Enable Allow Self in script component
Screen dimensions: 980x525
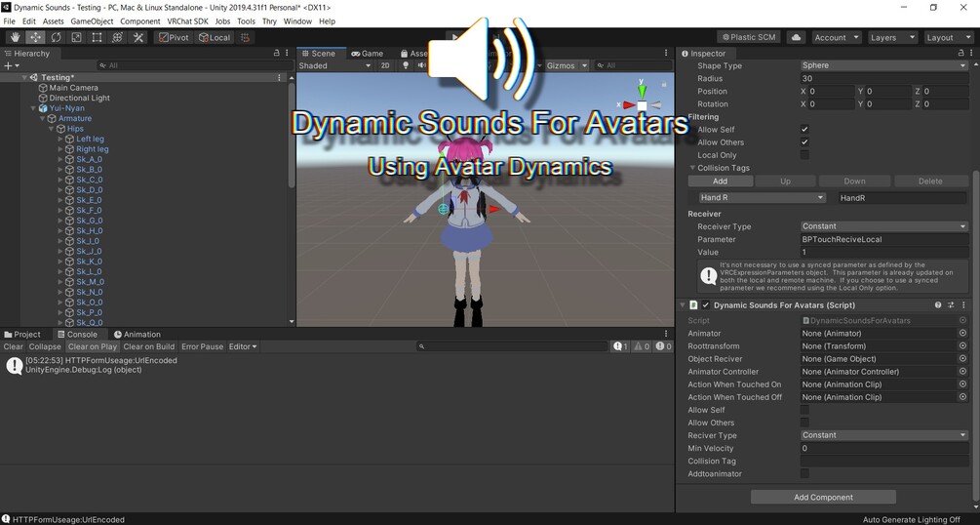click(x=804, y=410)
